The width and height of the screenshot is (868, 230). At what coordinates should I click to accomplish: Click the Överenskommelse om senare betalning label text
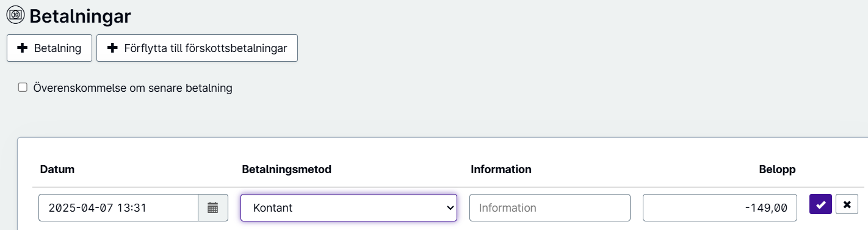[x=133, y=87]
